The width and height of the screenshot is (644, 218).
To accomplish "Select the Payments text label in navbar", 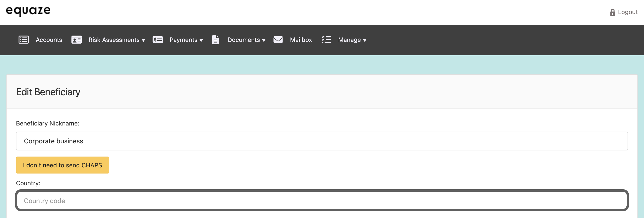I will 183,40.
